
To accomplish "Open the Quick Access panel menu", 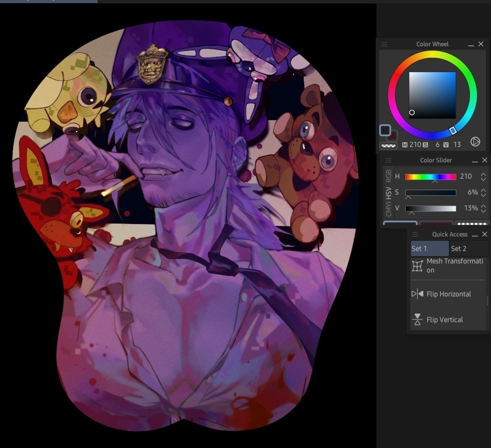I will 415,234.
